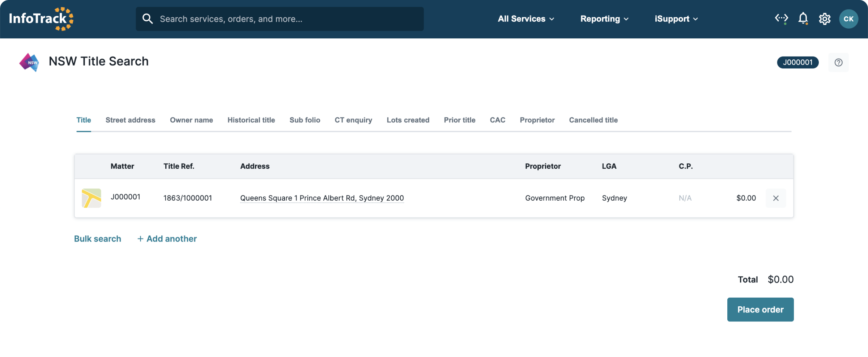Click the Title Ref. column header

pyautogui.click(x=179, y=166)
